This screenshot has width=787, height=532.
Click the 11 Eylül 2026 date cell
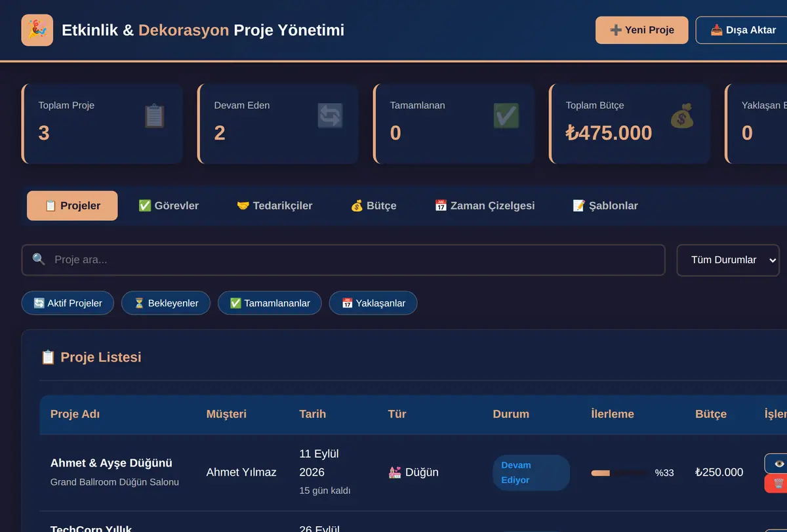click(x=319, y=463)
